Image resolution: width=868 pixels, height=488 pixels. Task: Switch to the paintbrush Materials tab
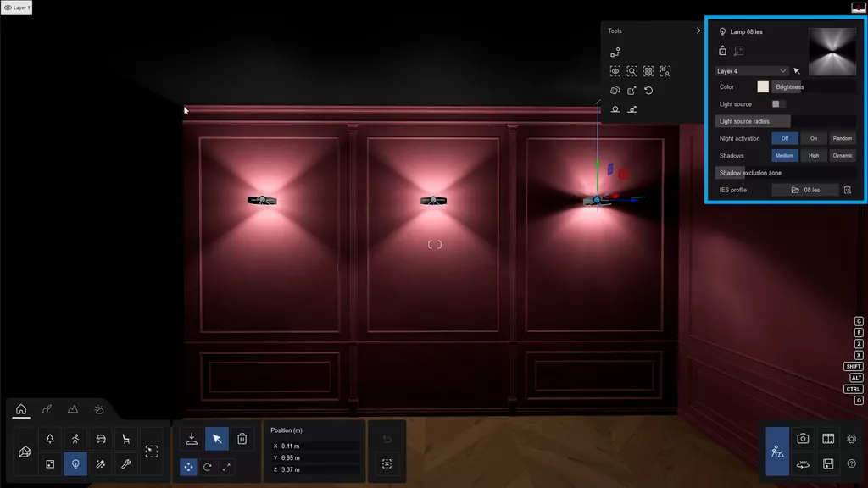point(47,409)
